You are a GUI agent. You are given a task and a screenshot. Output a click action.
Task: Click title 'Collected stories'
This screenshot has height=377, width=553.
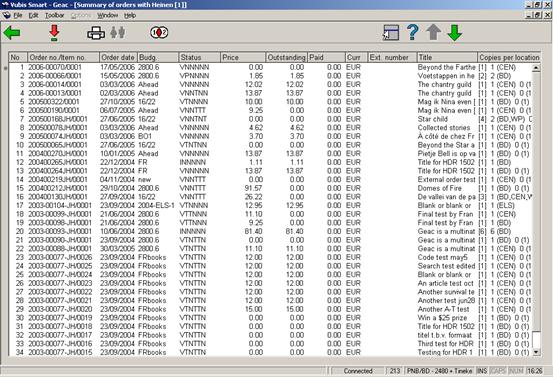click(444, 128)
